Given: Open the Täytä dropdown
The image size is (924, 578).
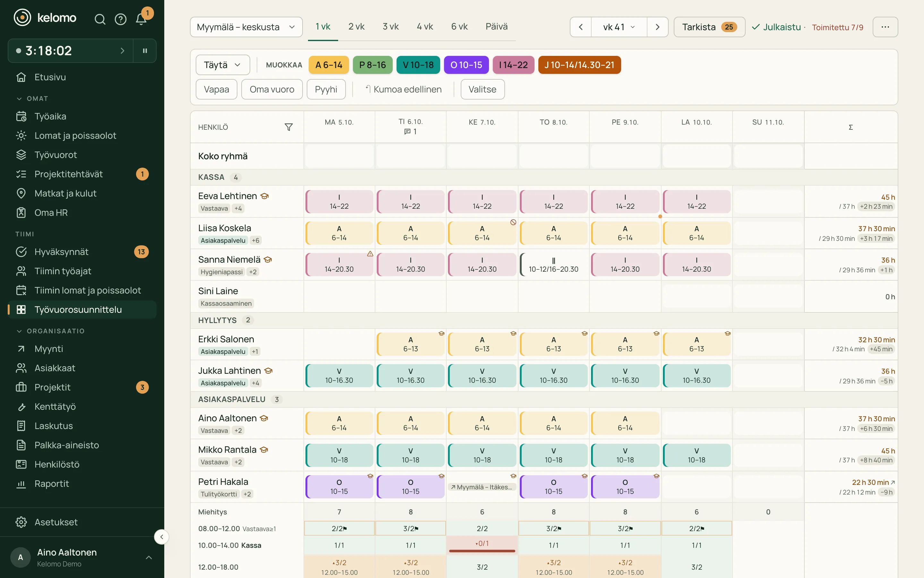Looking at the screenshot, I should (x=223, y=65).
